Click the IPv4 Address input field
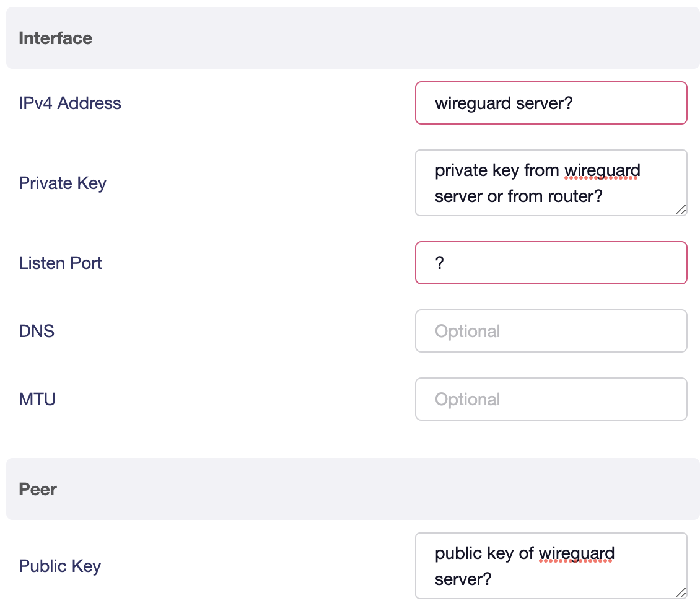700x611 pixels. pos(551,103)
